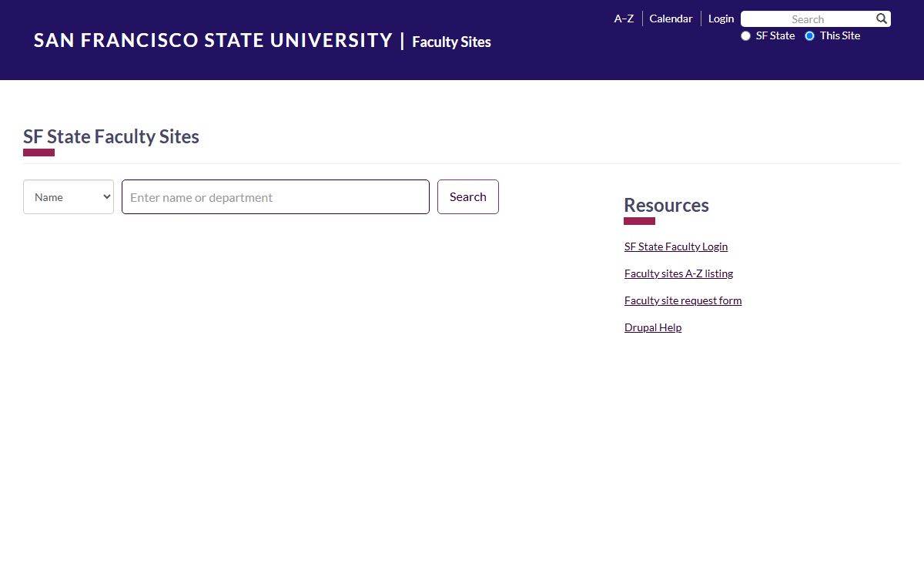Image resolution: width=924 pixels, height=570 pixels.
Task: Go to Faculty Sites in the header banner
Action: pos(451,42)
